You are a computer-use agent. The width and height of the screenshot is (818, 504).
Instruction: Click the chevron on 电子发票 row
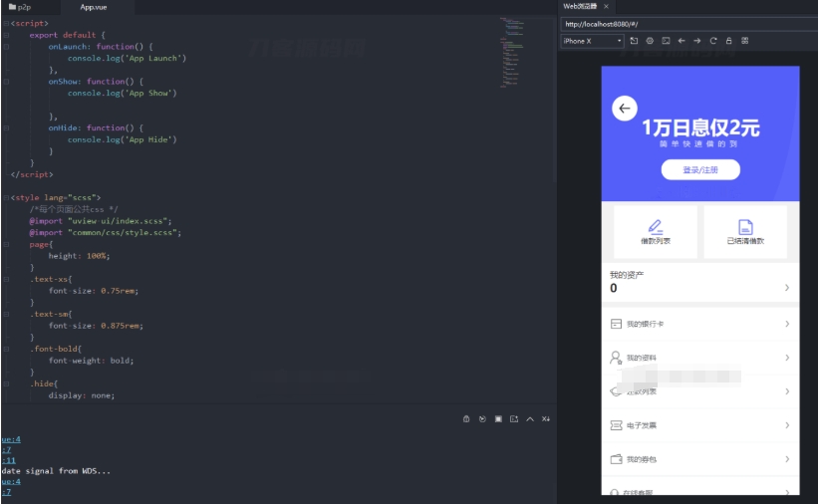coord(787,425)
